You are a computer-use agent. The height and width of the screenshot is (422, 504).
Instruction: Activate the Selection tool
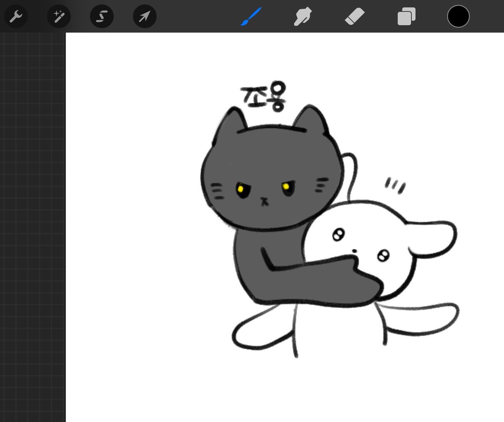(102, 16)
